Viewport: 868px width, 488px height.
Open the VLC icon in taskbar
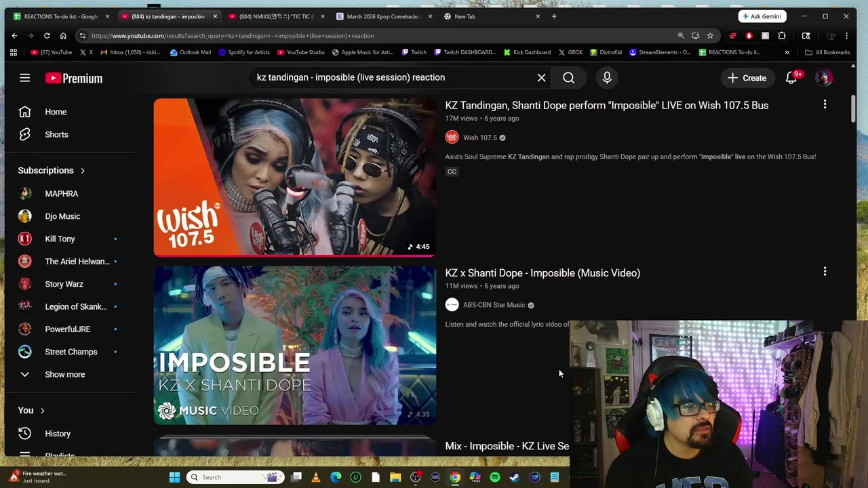pyautogui.click(x=315, y=477)
